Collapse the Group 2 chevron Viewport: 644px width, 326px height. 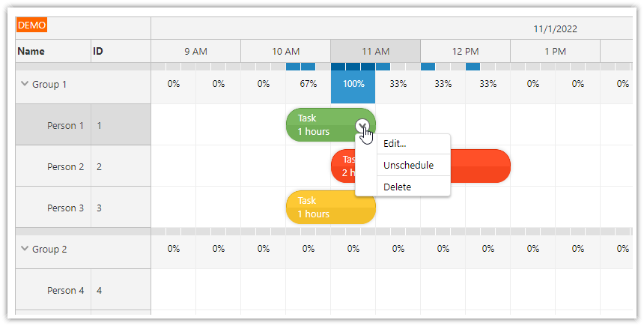coord(25,249)
